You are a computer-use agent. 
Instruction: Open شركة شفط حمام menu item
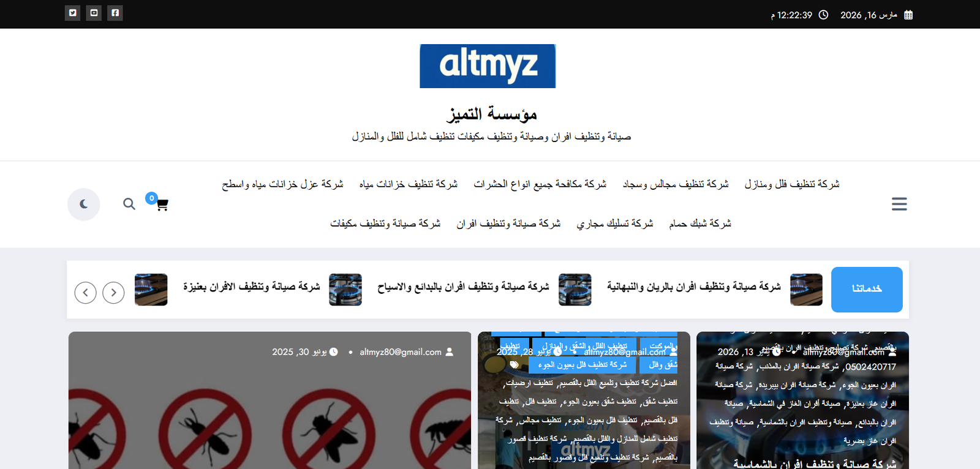[699, 223]
